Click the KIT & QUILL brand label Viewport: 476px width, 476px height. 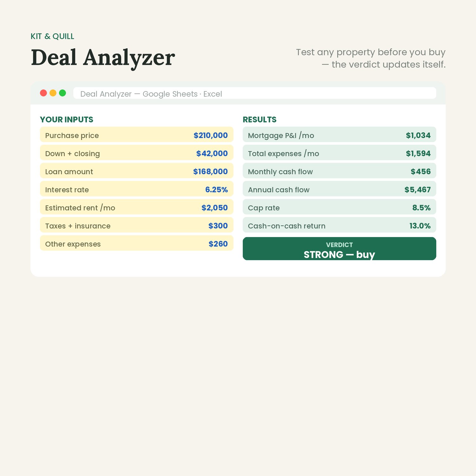click(52, 36)
